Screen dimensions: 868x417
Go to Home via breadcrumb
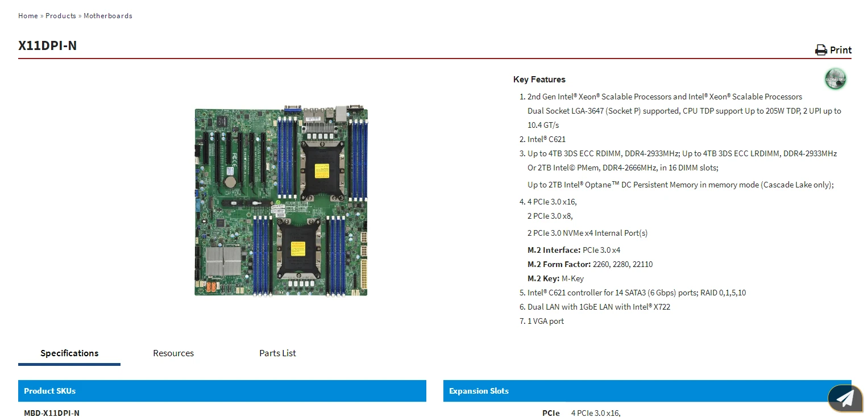click(27, 15)
